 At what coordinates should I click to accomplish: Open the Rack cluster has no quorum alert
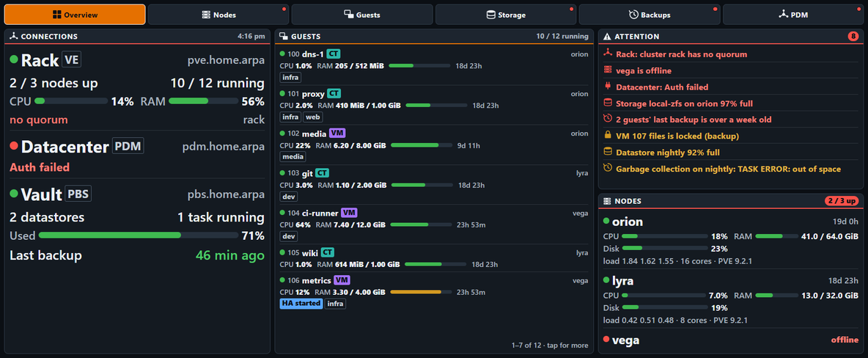click(x=731, y=54)
